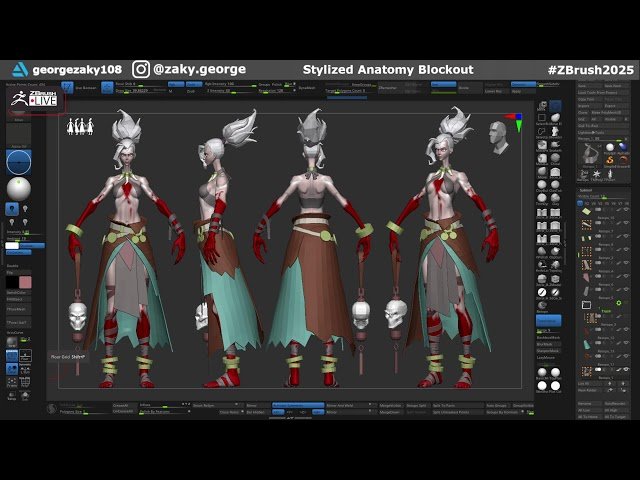Choose the ClayBuildup brush
The image size is (640, 480).
[542, 184]
